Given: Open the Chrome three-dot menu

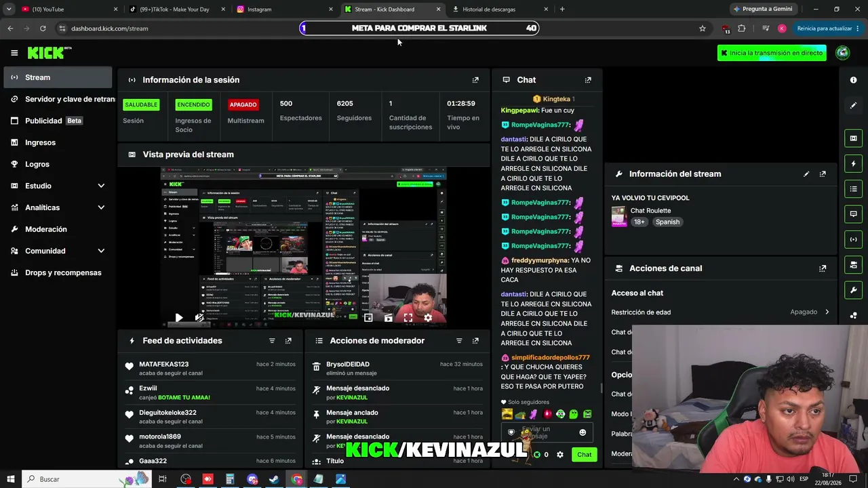Looking at the screenshot, I should [x=859, y=28].
